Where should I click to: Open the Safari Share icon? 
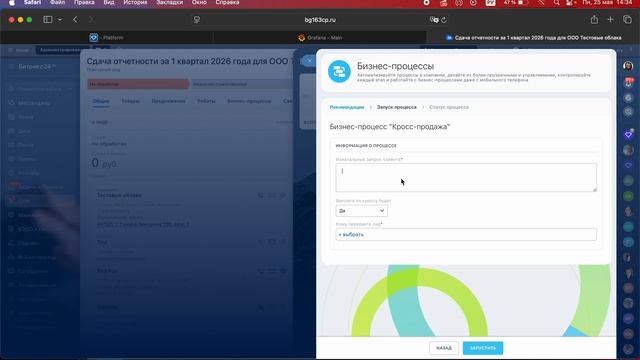594,20
